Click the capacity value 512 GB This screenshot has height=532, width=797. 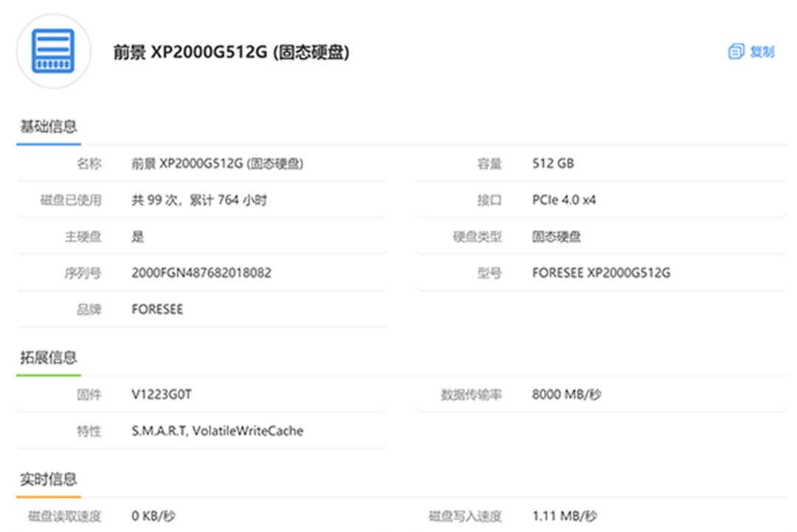(x=553, y=164)
